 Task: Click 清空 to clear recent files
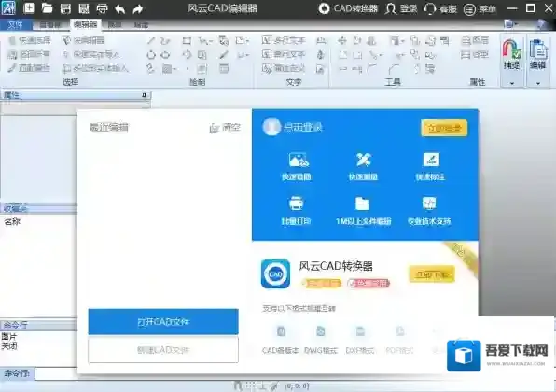225,127
